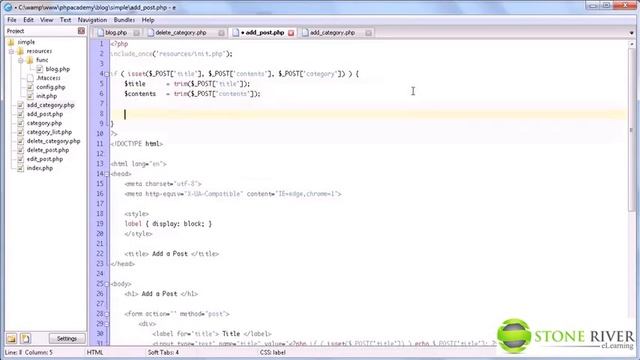Click the config.php file icon in tree

point(30,87)
